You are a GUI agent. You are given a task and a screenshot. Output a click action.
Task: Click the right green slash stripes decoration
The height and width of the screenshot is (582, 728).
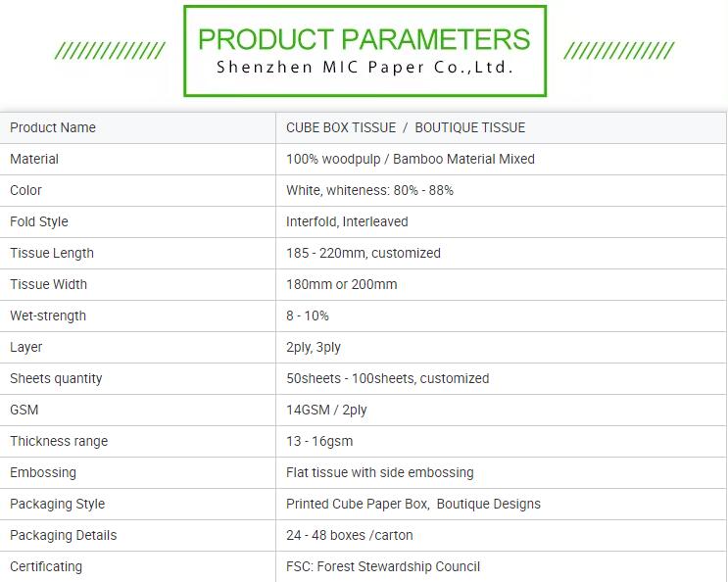619,51
